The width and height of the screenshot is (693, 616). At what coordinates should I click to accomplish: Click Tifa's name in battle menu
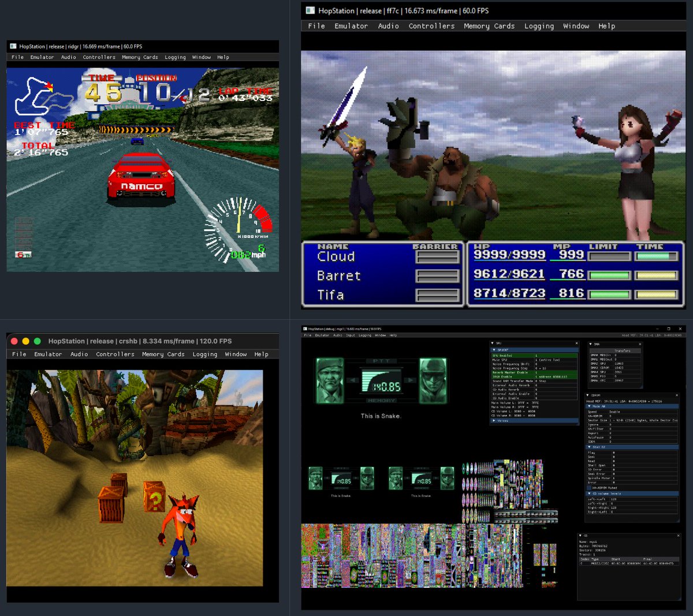point(331,295)
